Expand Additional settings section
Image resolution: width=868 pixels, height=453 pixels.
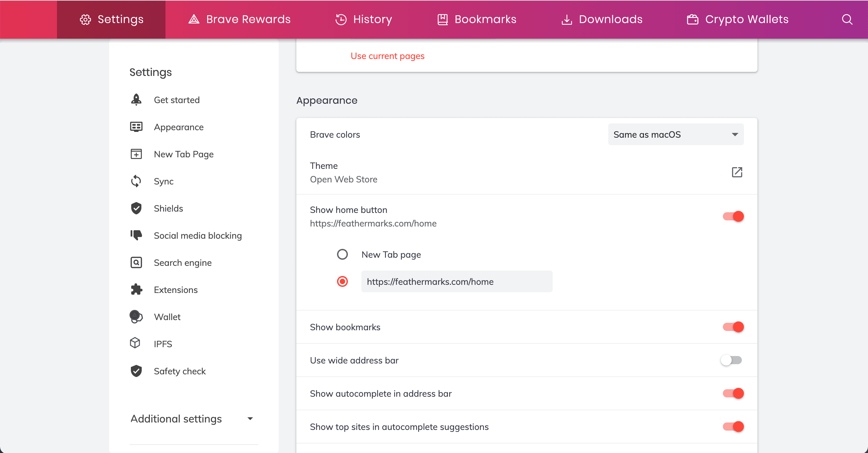click(x=192, y=419)
